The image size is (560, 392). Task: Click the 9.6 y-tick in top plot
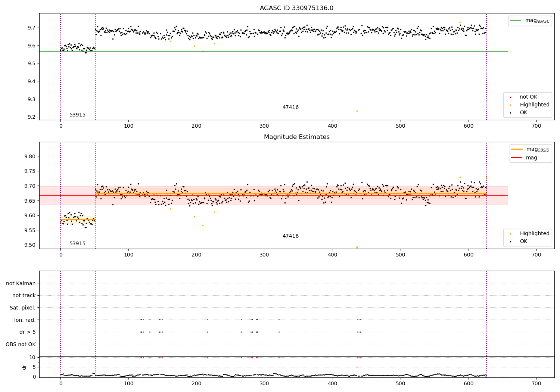click(x=32, y=46)
